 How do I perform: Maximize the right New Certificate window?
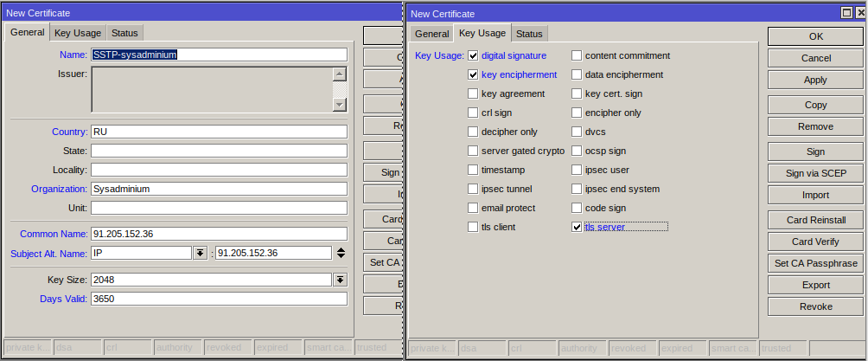tap(846, 13)
